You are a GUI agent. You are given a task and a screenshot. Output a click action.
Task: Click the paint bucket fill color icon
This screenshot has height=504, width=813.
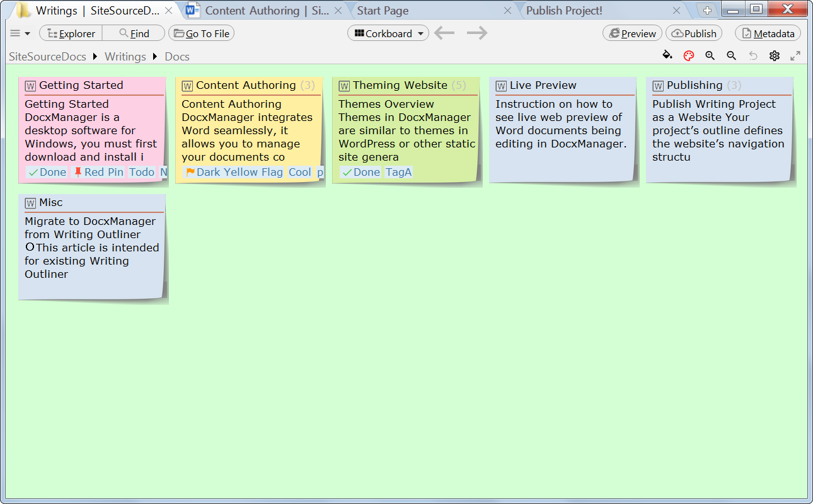pos(667,55)
